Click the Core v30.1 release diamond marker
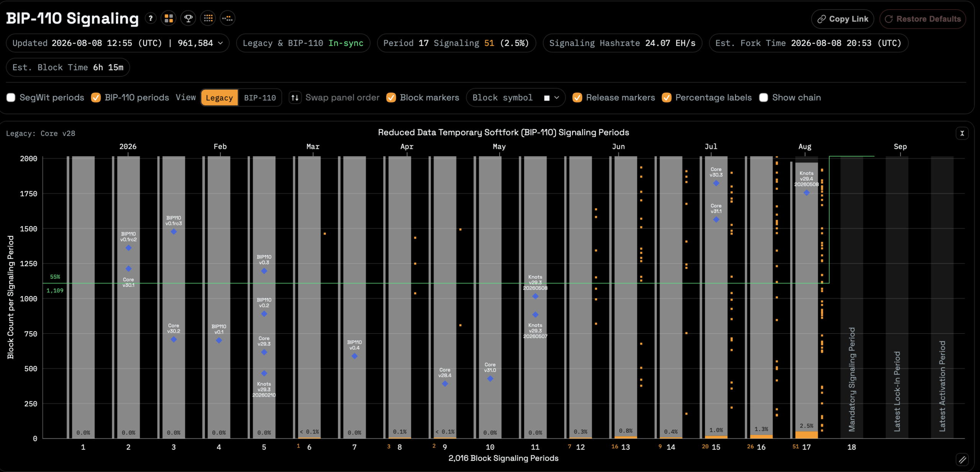This screenshot has width=980, height=472. click(x=129, y=269)
